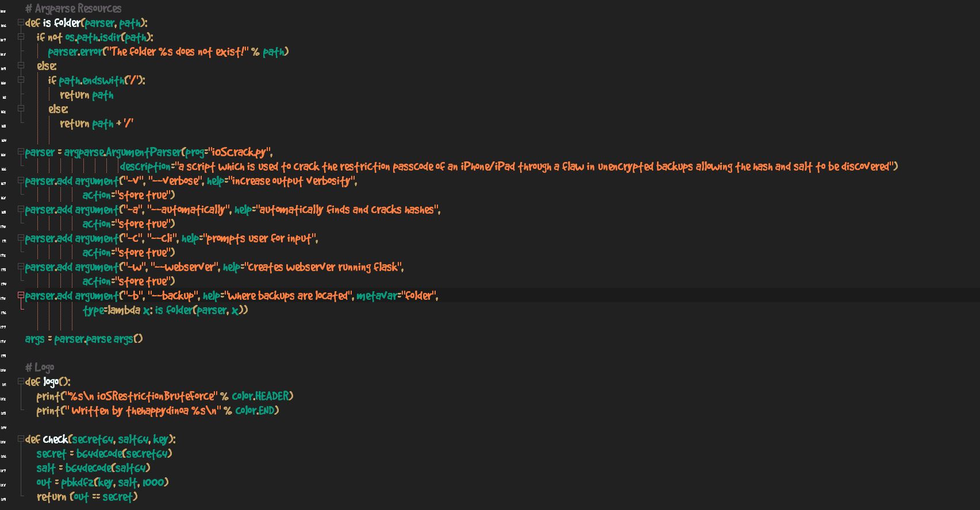Click the '# Argparse Resources' comment

click(73, 9)
